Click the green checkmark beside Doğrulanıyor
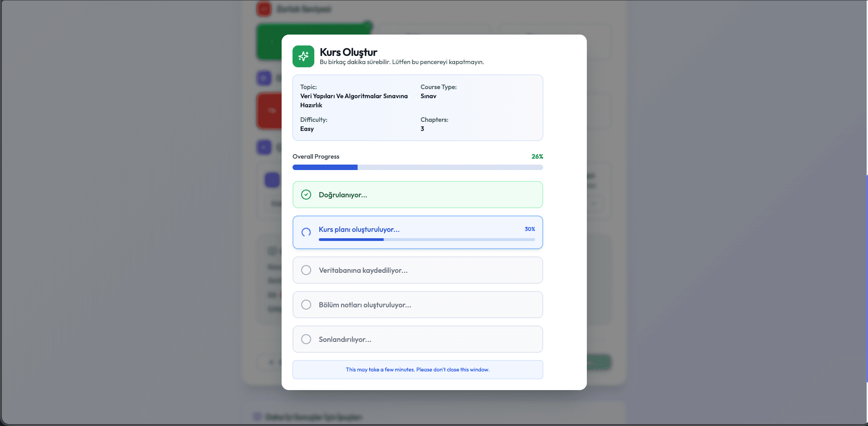This screenshot has width=868, height=426. click(306, 195)
